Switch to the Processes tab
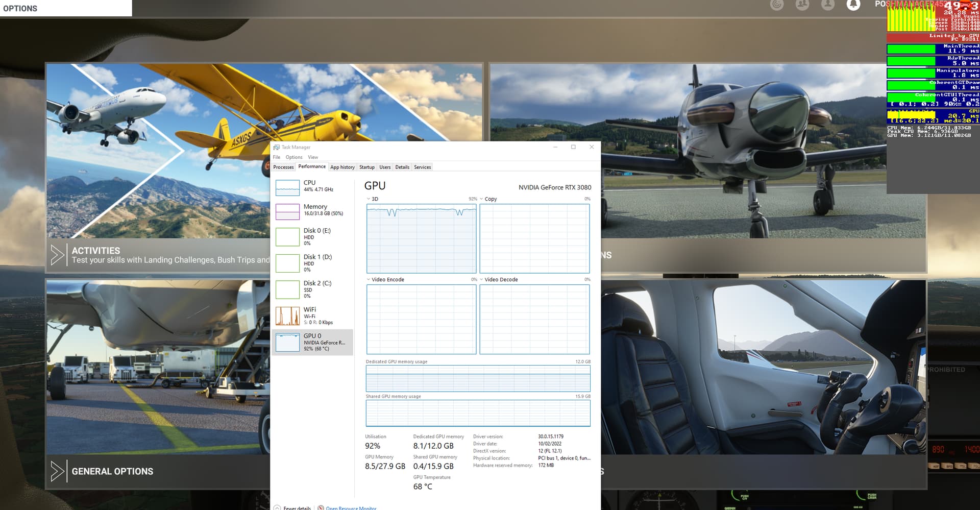980x510 pixels. click(283, 167)
